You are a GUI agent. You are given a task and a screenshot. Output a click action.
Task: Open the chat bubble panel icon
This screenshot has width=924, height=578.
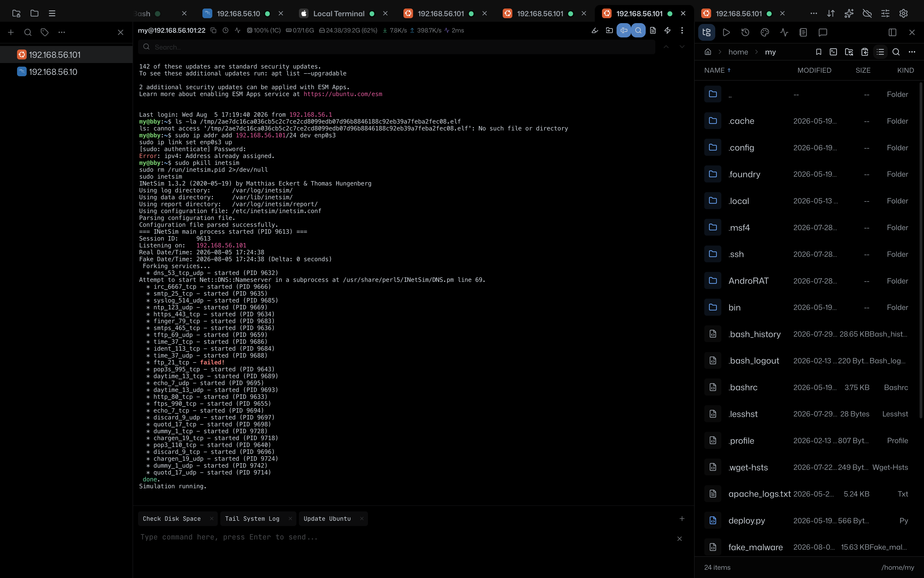coord(823,32)
